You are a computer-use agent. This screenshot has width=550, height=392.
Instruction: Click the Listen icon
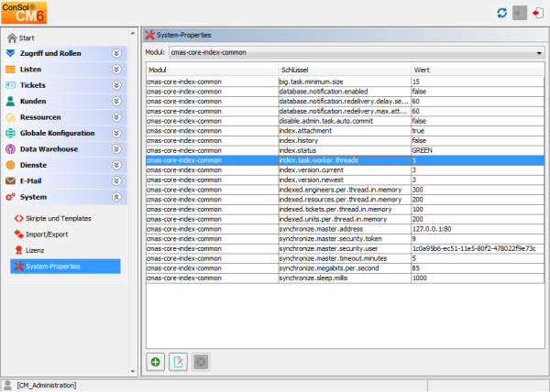[10, 70]
